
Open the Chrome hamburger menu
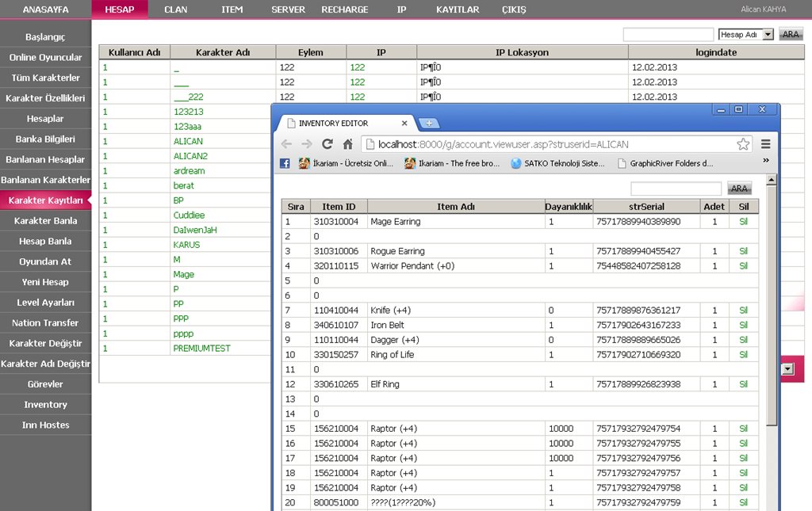tap(766, 144)
